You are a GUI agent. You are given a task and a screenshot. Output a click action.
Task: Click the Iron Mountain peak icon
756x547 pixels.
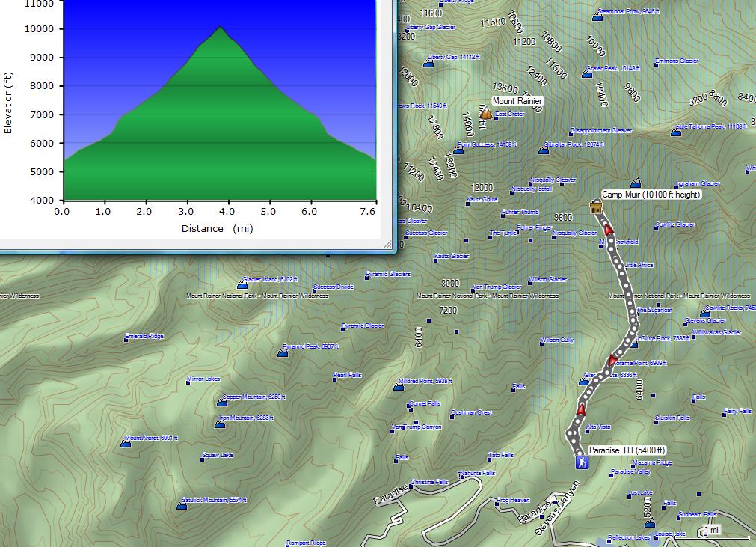(219, 424)
